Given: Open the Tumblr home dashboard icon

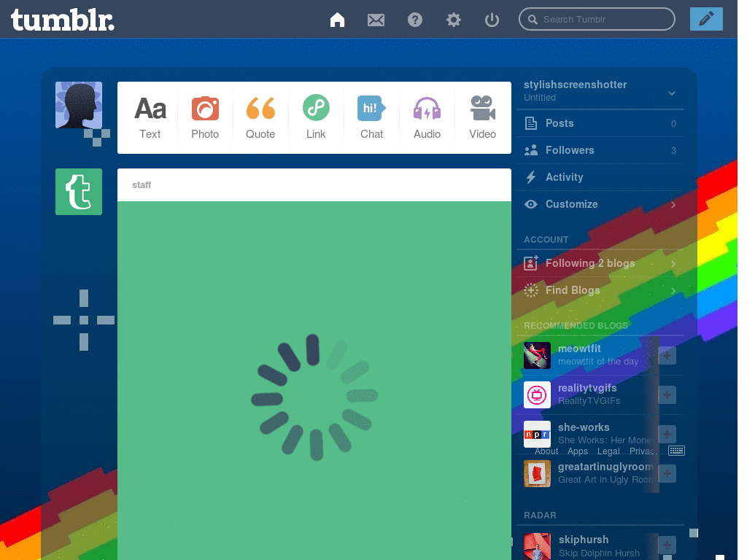Looking at the screenshot, I should [337, 20].
